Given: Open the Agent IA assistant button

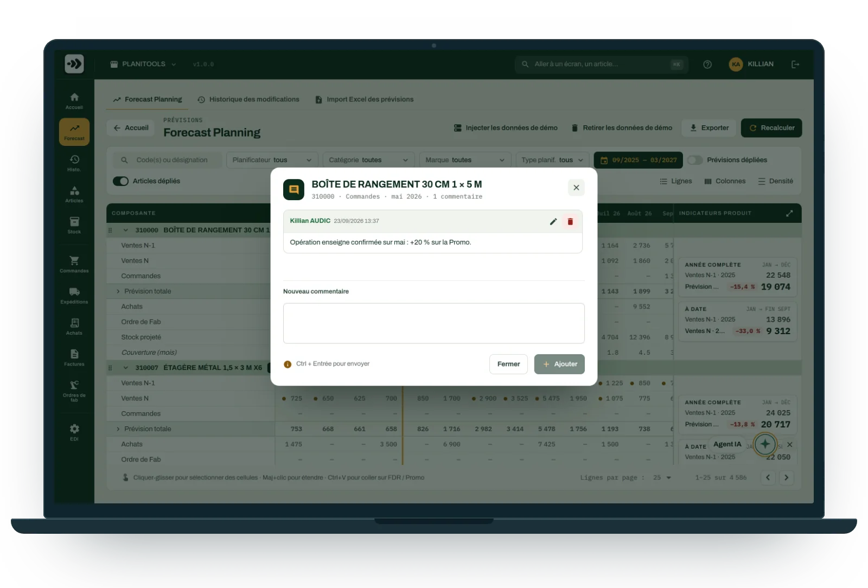Looking at the screenshot, I should click(765, 444).
